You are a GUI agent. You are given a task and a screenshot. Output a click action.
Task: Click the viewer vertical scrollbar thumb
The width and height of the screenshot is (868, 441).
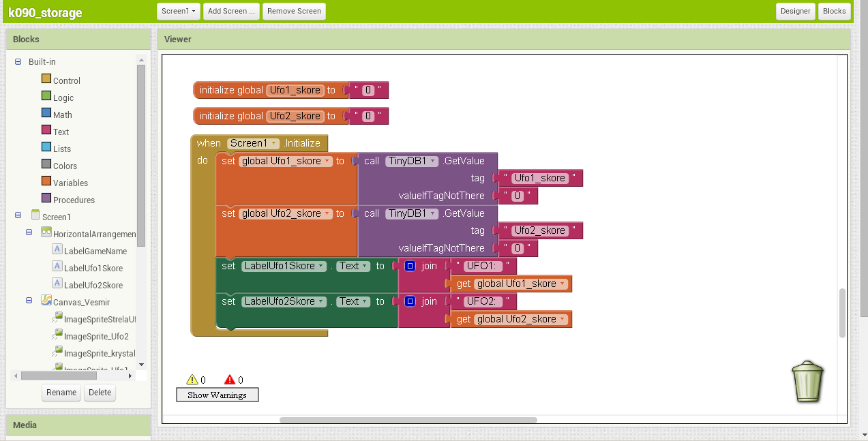click(x=842, y=313)
